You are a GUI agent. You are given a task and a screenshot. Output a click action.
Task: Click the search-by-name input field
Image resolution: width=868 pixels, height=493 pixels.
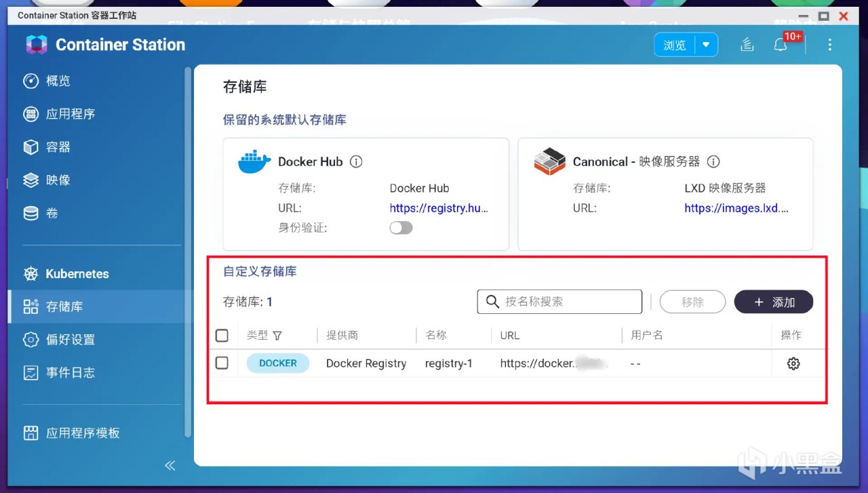559,302
